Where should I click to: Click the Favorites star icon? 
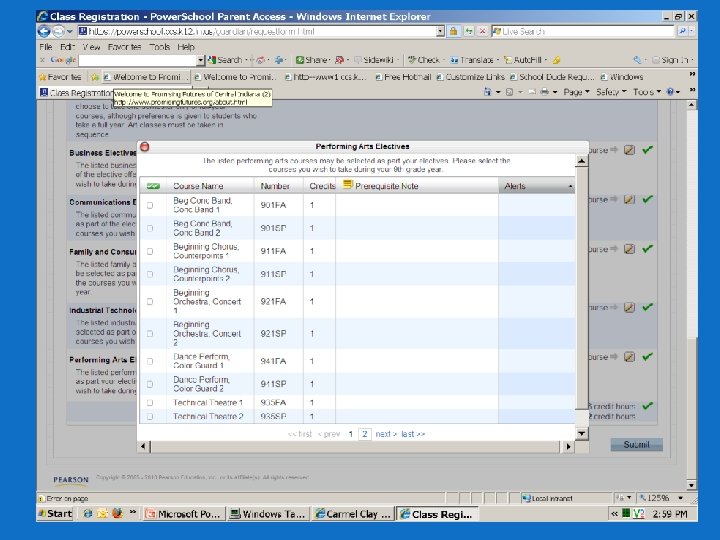tap(43, 77)
